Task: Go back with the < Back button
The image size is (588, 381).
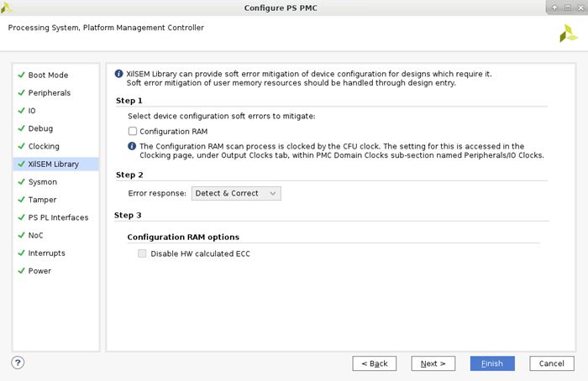Action: coord(375,363)
